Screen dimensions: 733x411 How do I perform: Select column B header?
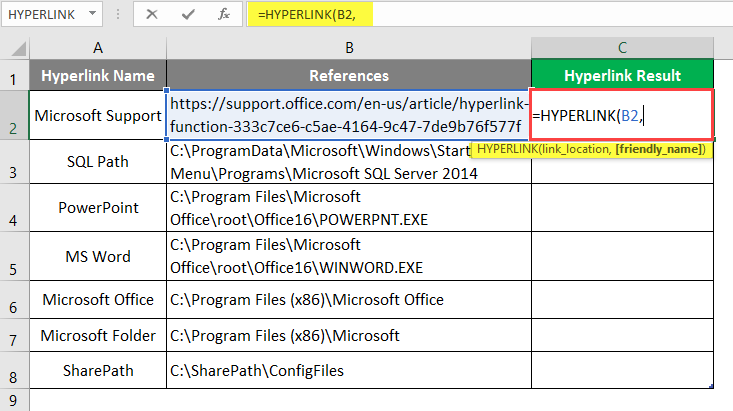pos(349,48)
